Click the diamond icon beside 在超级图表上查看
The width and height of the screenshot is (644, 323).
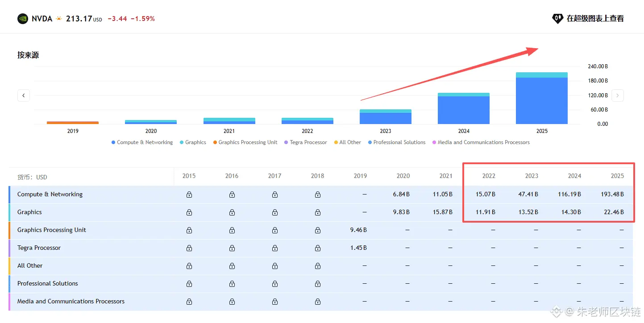[557, 19]
